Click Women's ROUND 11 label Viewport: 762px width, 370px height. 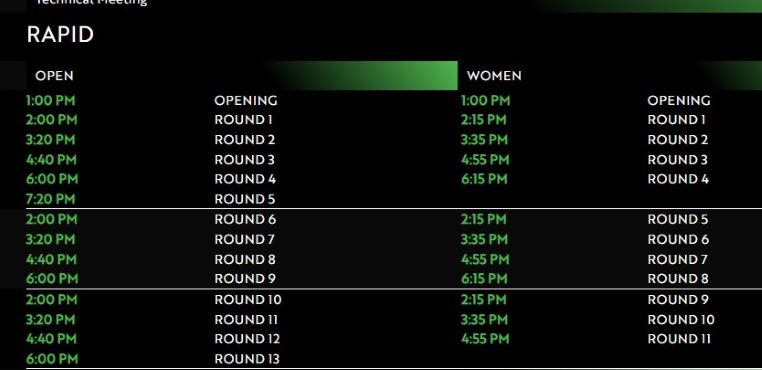(x=679, y=339)
